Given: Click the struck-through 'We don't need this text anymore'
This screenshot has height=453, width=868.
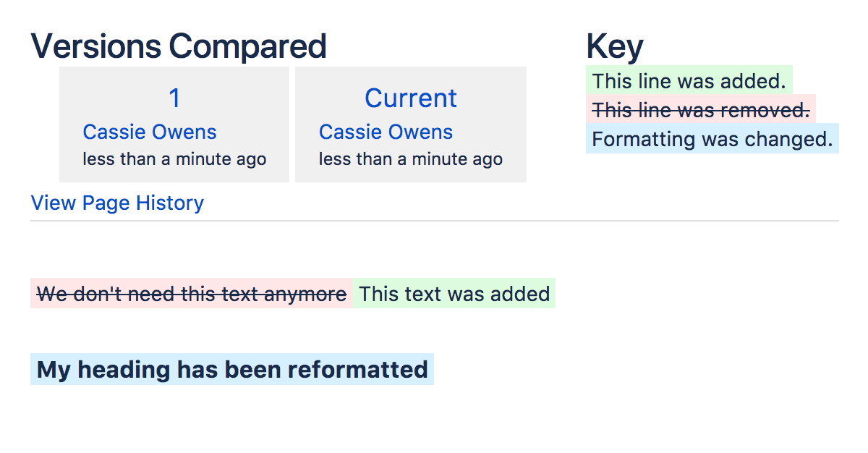Looking at the screenshot, I should pos(192,294).
